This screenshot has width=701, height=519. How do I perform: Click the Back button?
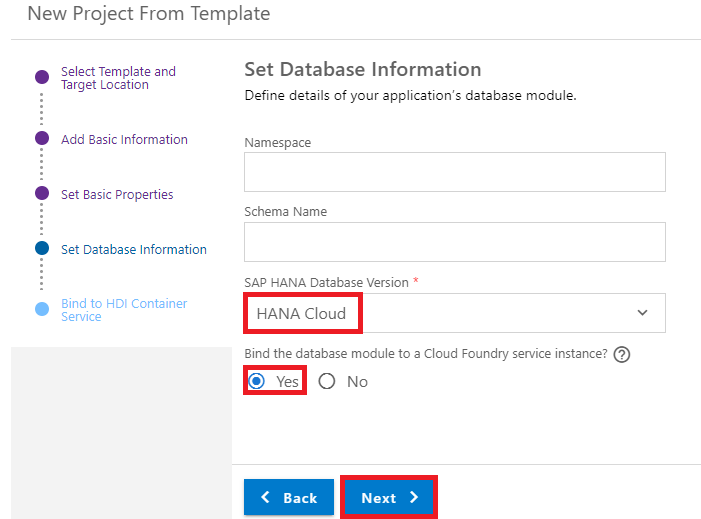pos(289,498)
